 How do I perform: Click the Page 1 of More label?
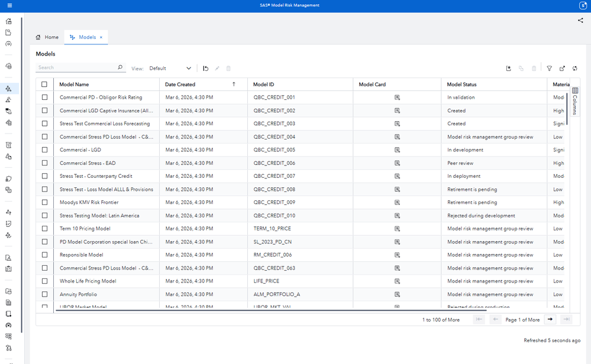pos(522,320)
